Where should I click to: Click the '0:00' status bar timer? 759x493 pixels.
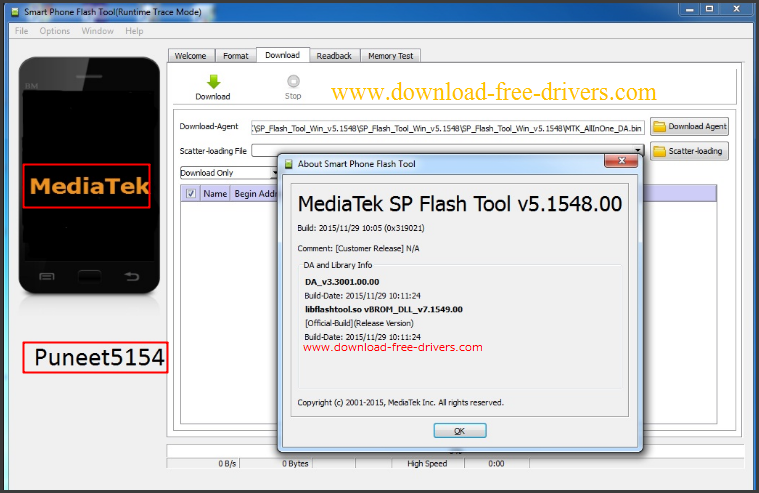click(496, 463)
